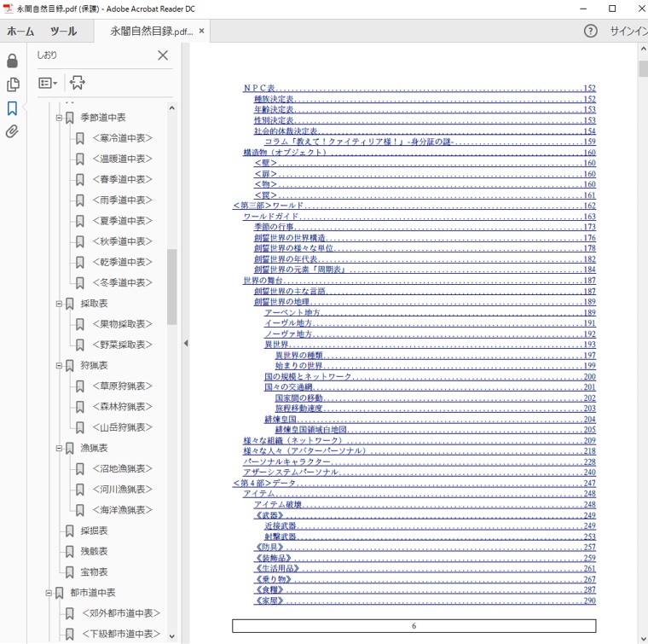Click the bookmarks panel scrollbar thumb
Viewport: 648px width, 644px height.
tap(172, 287)
